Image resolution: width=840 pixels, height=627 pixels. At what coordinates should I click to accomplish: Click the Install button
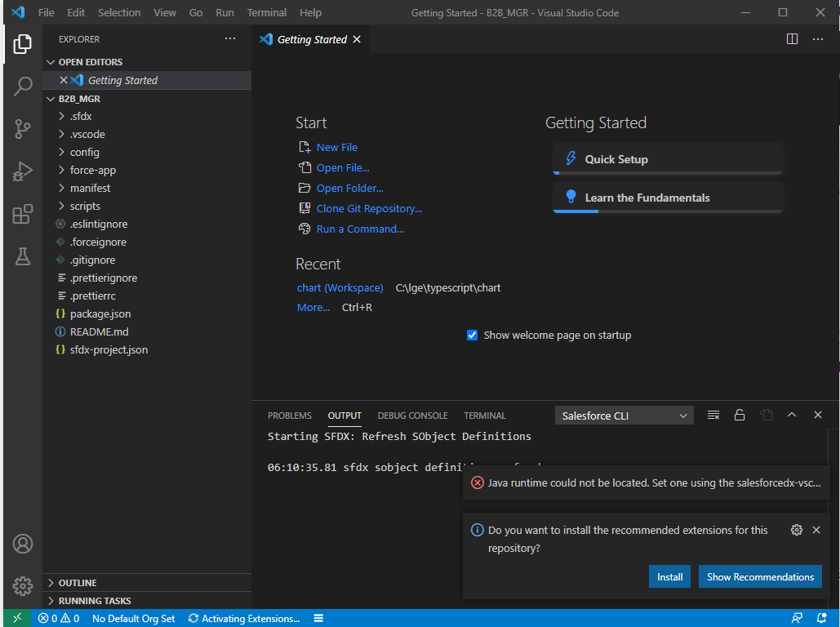tap(669, 577)
